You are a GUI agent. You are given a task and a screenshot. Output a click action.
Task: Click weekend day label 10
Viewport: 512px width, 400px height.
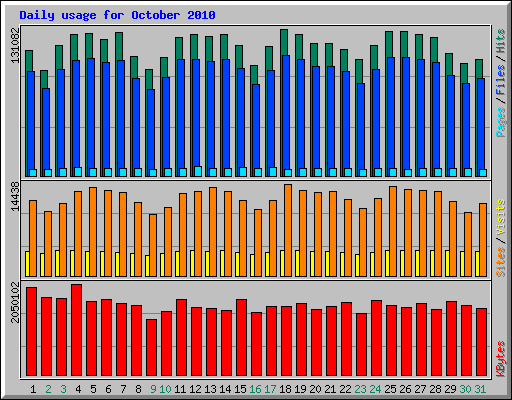(165, 389)
